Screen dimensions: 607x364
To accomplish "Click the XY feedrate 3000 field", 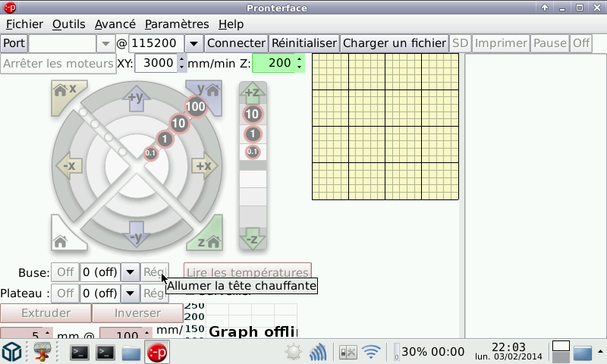I will coord(156,63).
